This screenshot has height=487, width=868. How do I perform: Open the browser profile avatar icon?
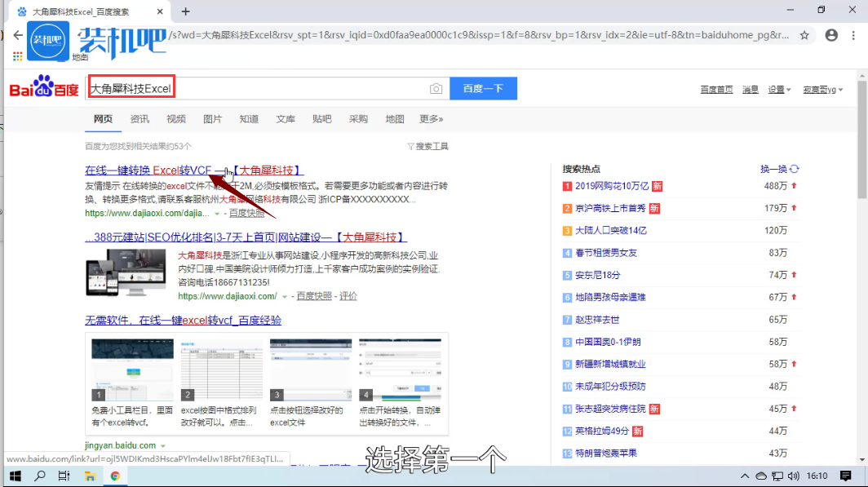830,36
